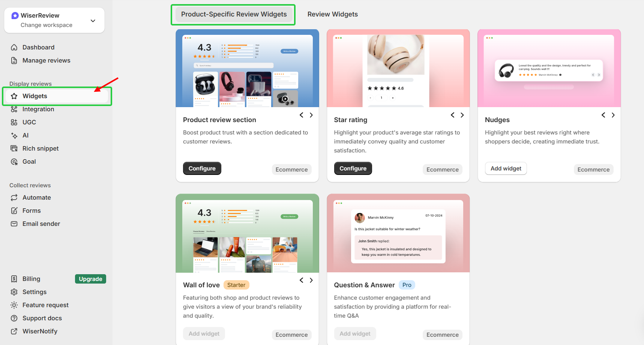Click the Rich snippet icon
The width and height of the screenshot is (644, 345).
[x=14, y=148]
